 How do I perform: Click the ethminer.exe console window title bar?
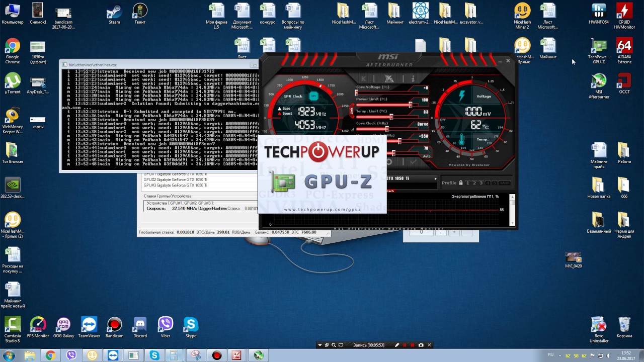pos(158,64)
